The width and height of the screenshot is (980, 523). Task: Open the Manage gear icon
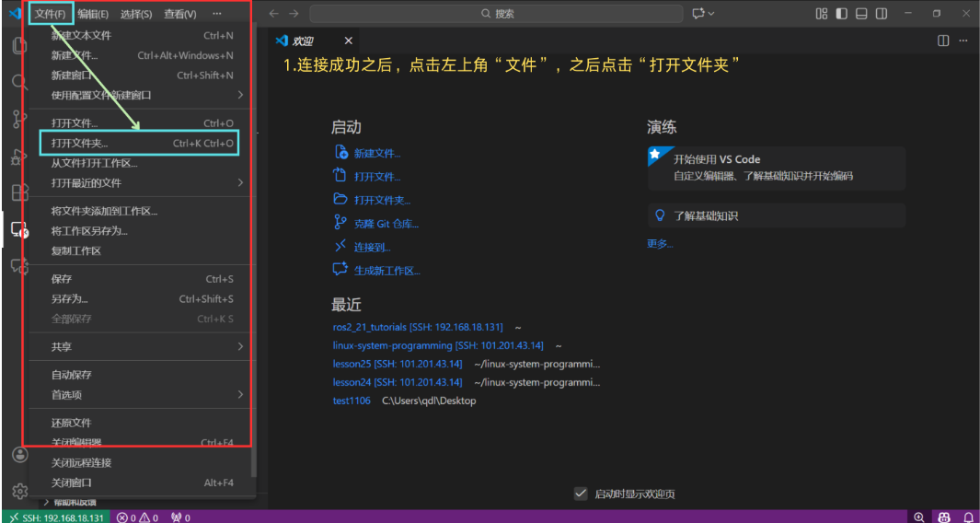[20, 491]
